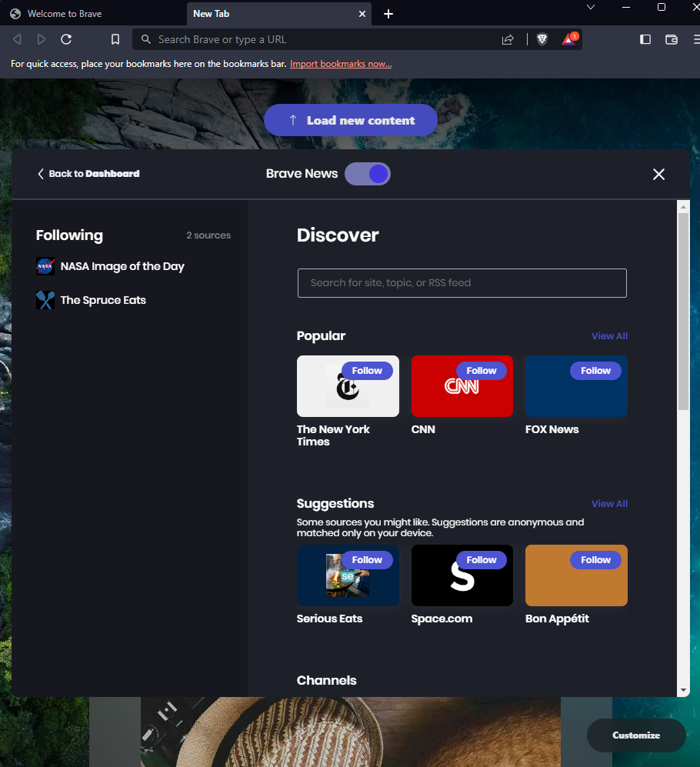Follow Bon Appétit
This screenshot has width=700, height=767.
point(595,560)
